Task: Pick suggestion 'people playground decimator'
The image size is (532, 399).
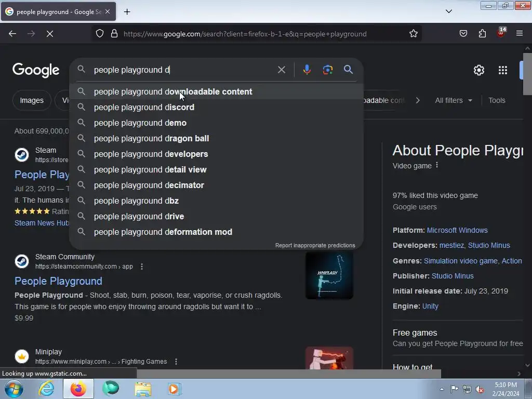Action: [216, 185]
